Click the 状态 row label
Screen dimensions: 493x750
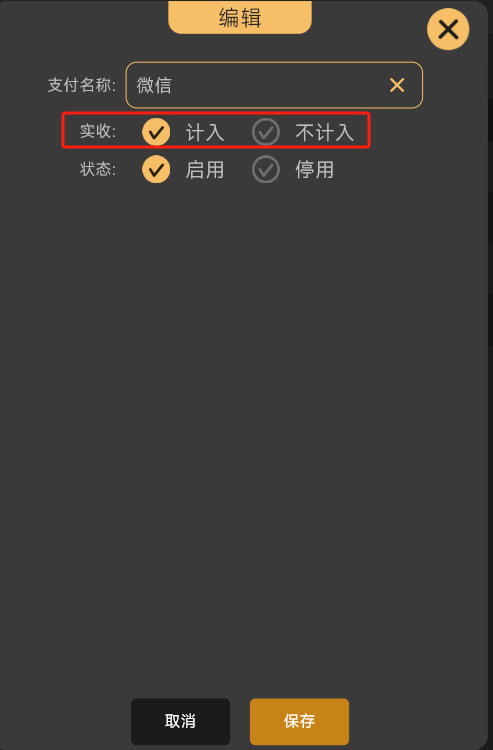98,169
